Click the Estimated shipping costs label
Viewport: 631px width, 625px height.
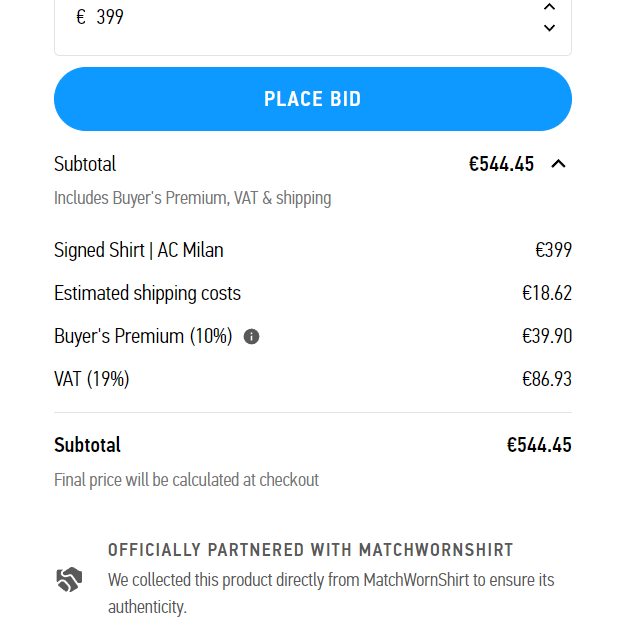(x=147, y=293)
